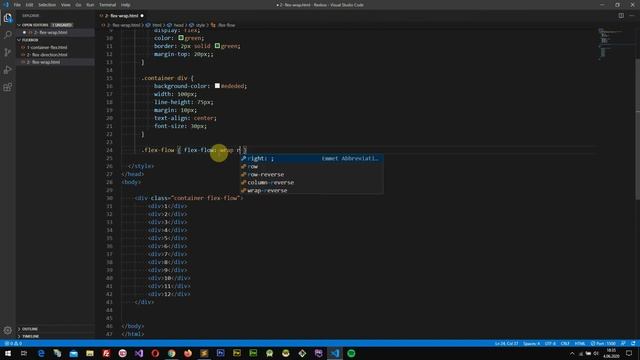640x360 pixels.
Task: Click the notifications bell in status bar
Action: (633, 344)
